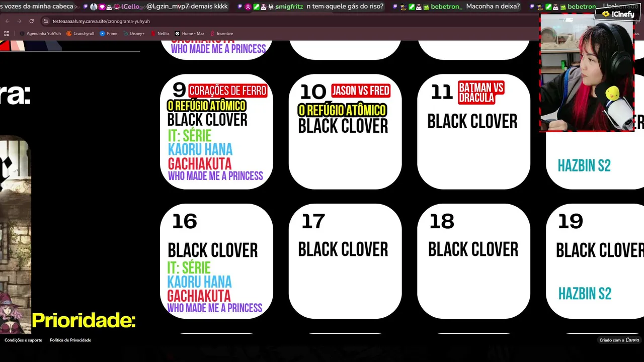The width and height of the screenshot is (644, 362).
Task: Open site information icon in address bar
Action: 46,21
